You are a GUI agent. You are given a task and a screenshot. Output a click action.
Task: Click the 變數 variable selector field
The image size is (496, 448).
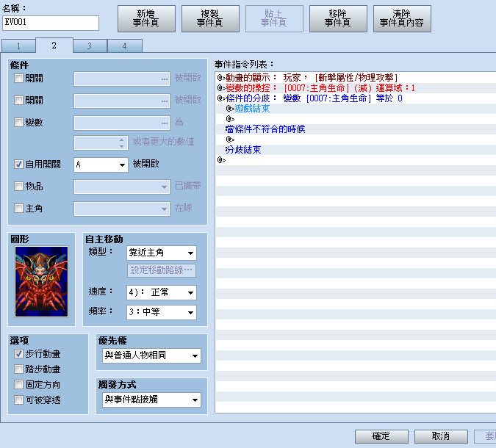tap(122, 123)
